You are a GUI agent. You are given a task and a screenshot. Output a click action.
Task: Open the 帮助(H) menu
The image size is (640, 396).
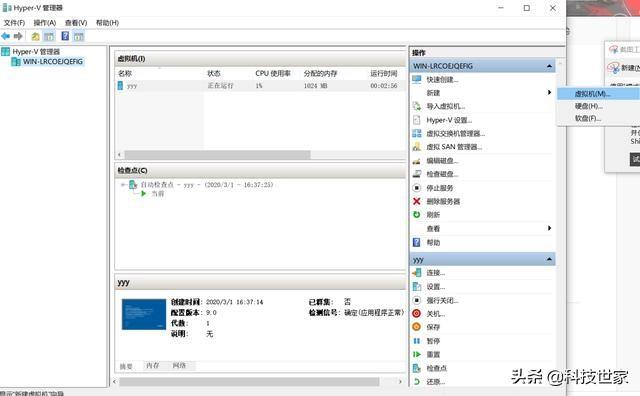[107, 23]
